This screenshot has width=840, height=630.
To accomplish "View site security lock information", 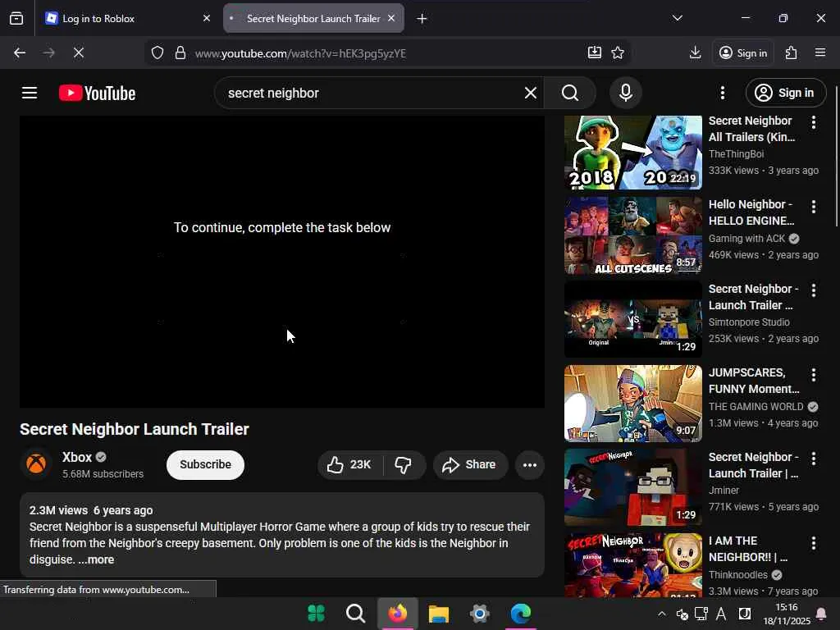I will (180, 53).
